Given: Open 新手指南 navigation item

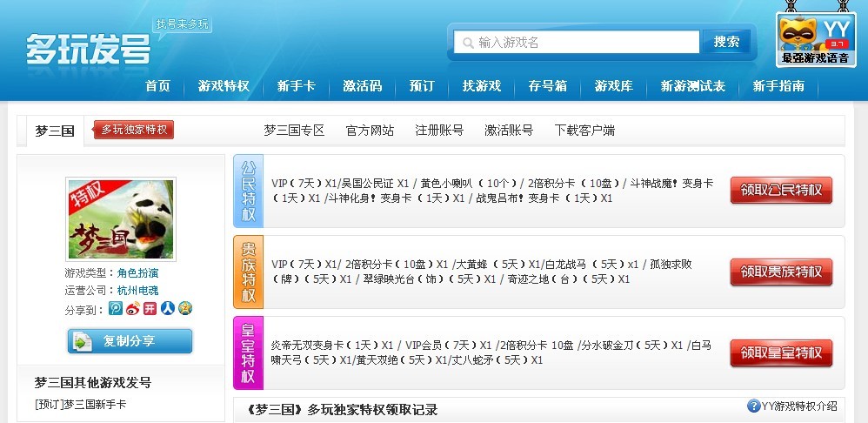Looking at the screenshot, I should tap(778, 86).
